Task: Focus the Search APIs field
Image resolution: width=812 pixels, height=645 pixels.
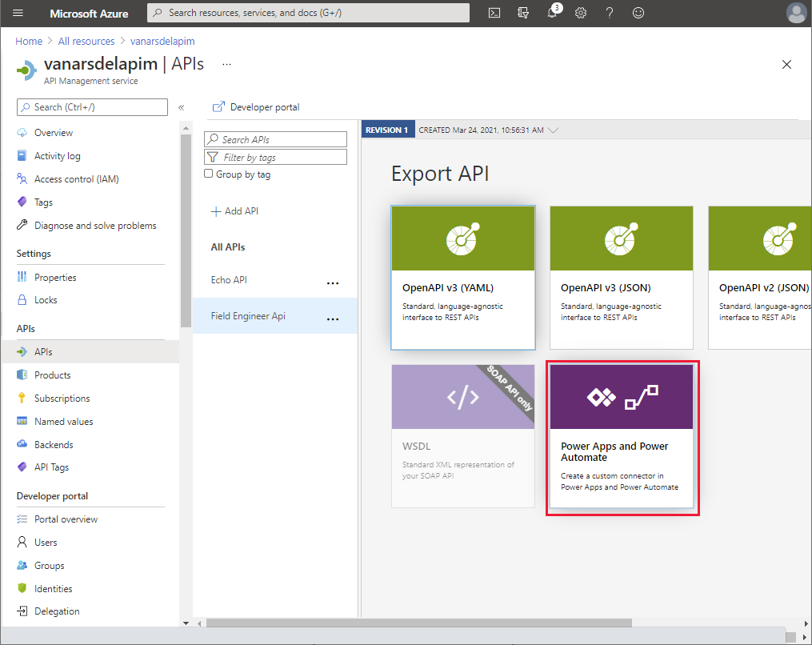Action: point(275,139)
